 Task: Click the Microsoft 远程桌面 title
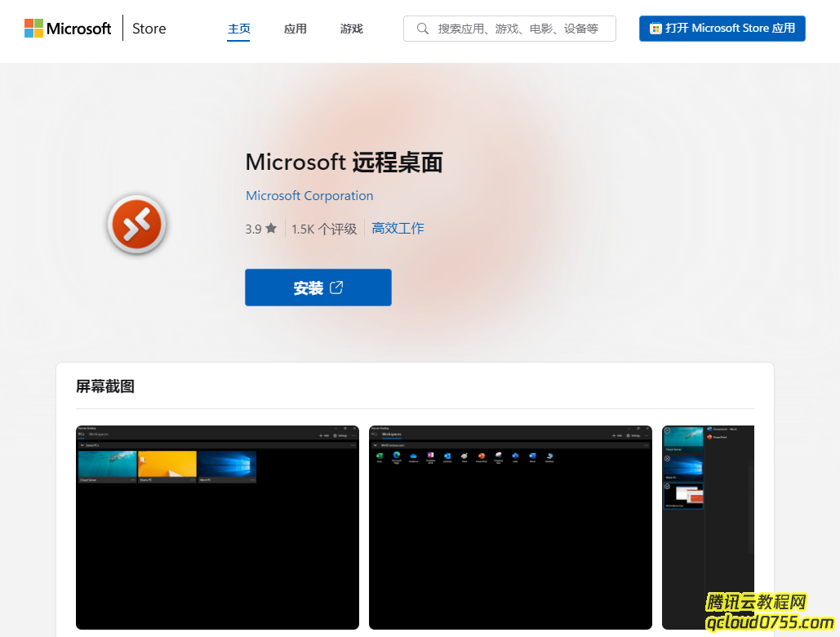344,163
